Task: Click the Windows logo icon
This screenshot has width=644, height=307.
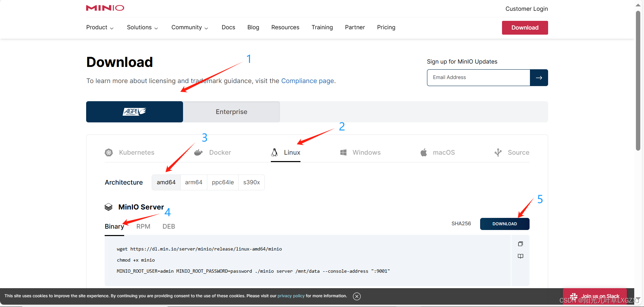Action: point(343,153)
